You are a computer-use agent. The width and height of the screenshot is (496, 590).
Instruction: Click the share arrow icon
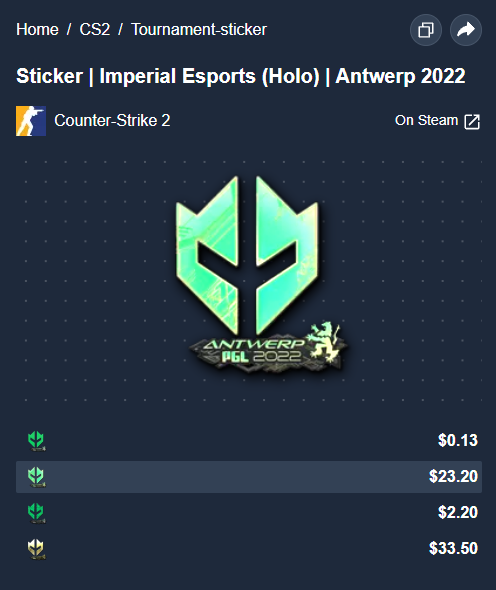[x=466, y=30]
